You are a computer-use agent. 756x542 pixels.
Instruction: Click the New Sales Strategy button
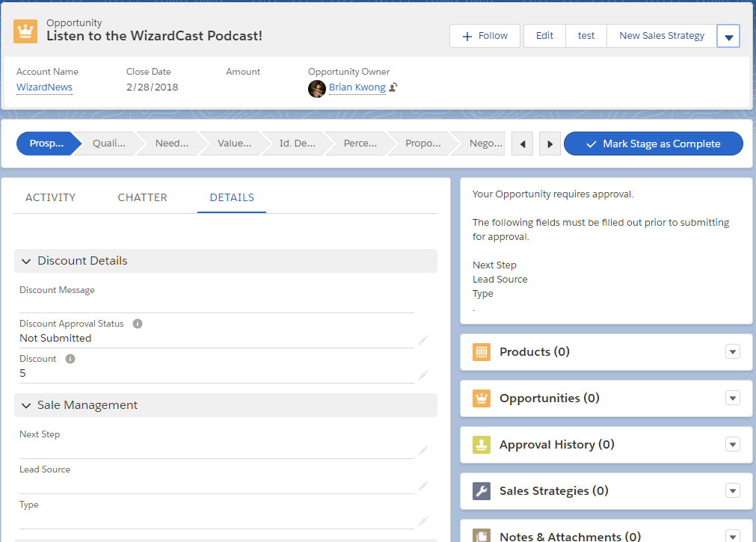662,36
